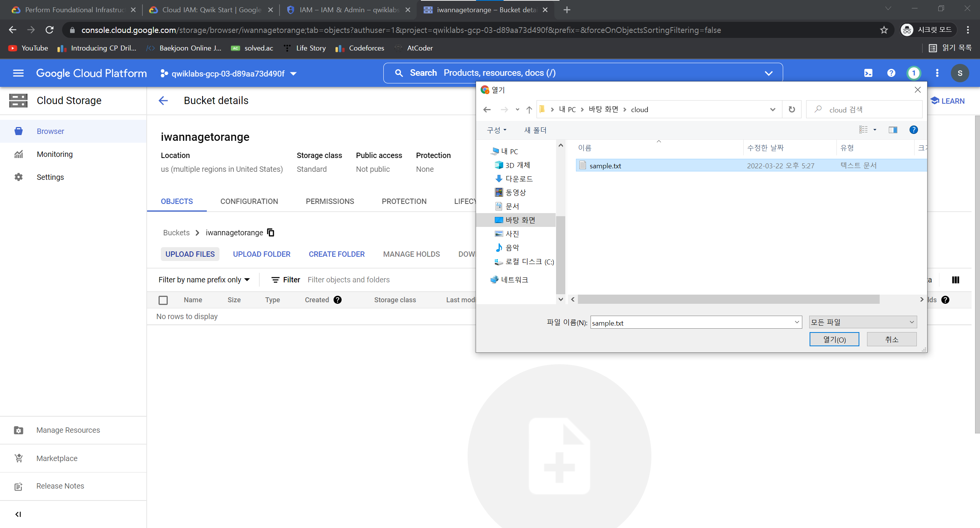Switch to the Configuration tab

[x=249, y=201]
